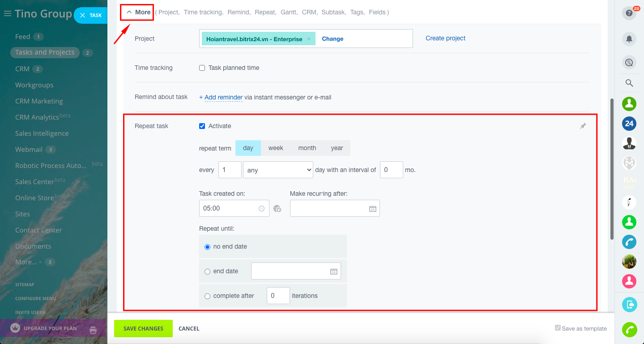The height and width of the screenshot is (344, 644).
Task: Click the search magnifier in the right bar
Action: (629, 83)
